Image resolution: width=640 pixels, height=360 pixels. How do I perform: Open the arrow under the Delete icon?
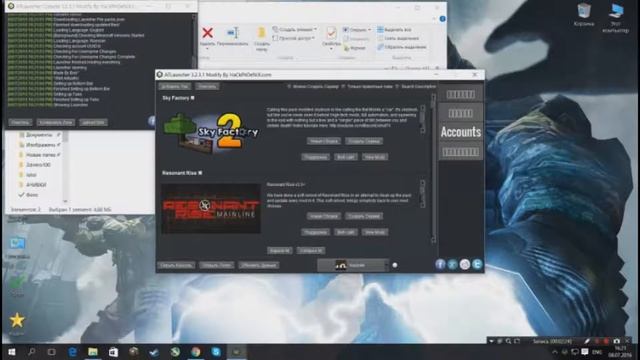(207, 49)
